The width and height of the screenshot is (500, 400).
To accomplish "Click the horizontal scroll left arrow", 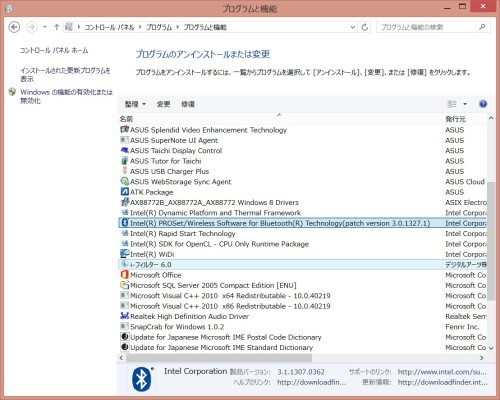I will pyautogui.click(x=121, y=358).
